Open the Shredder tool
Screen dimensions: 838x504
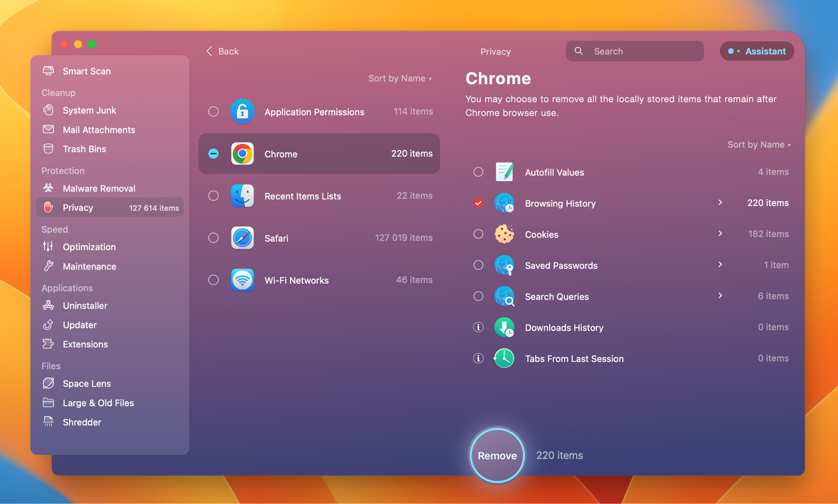point(82,422)
